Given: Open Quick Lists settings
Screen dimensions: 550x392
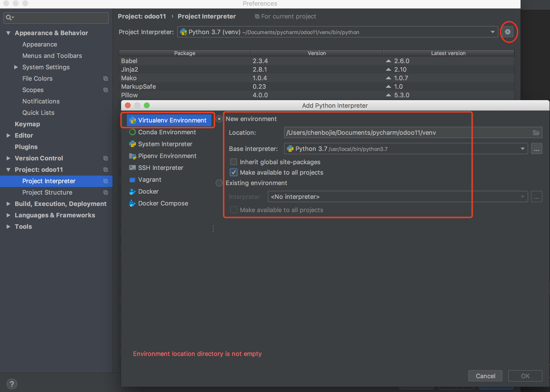Looking at the screenshot, I should pos(38,112).
